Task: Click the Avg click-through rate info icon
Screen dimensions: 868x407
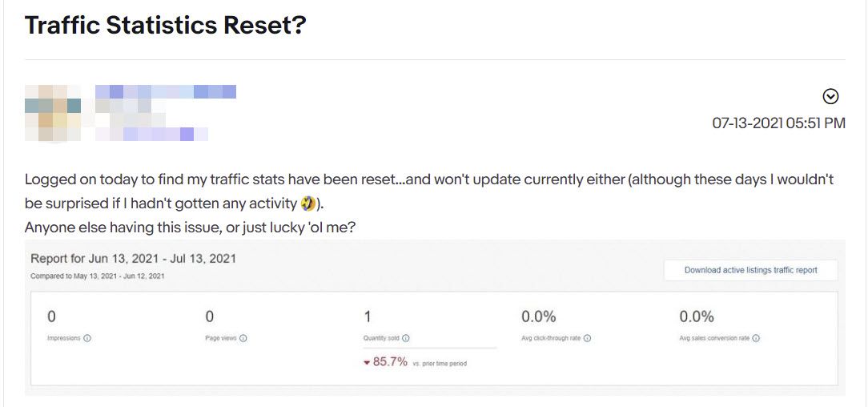Action: pyautogui.click(x=587, y=338)
